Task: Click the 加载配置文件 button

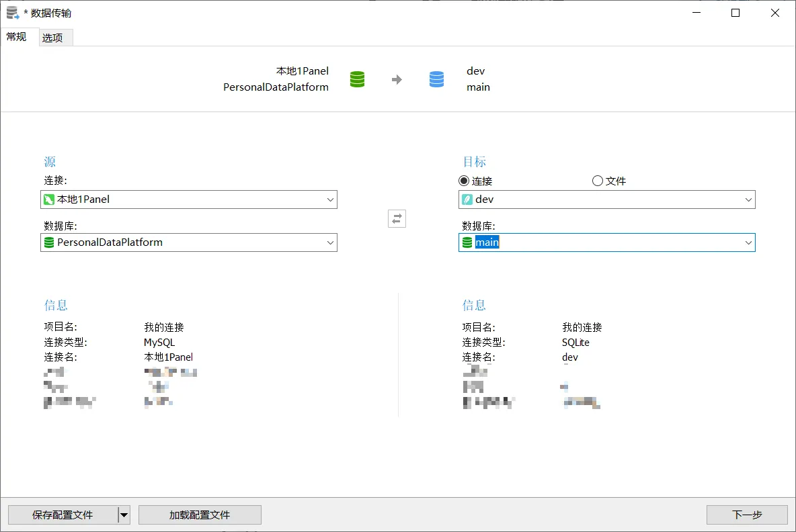Action: (200, 515)
